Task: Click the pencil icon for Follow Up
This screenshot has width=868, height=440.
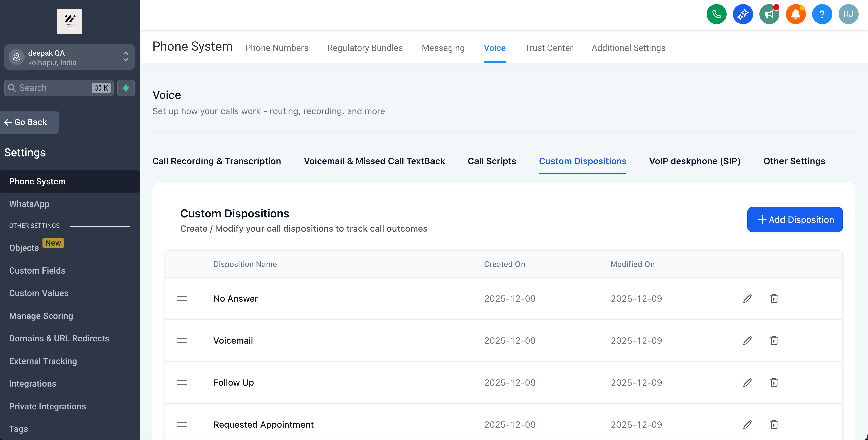Action: tap(747, 383)
